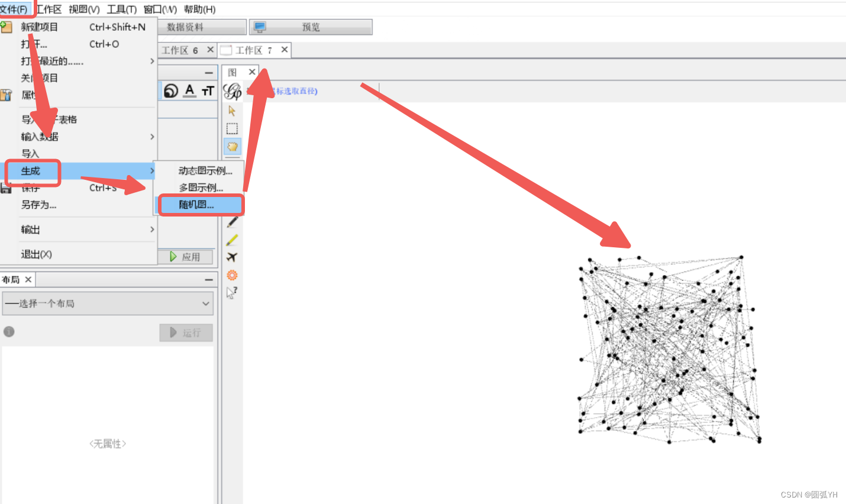This screenshot has height=504, width=846.
Task: Select the pencil node editing tool
Action: [x=232, y=221]
